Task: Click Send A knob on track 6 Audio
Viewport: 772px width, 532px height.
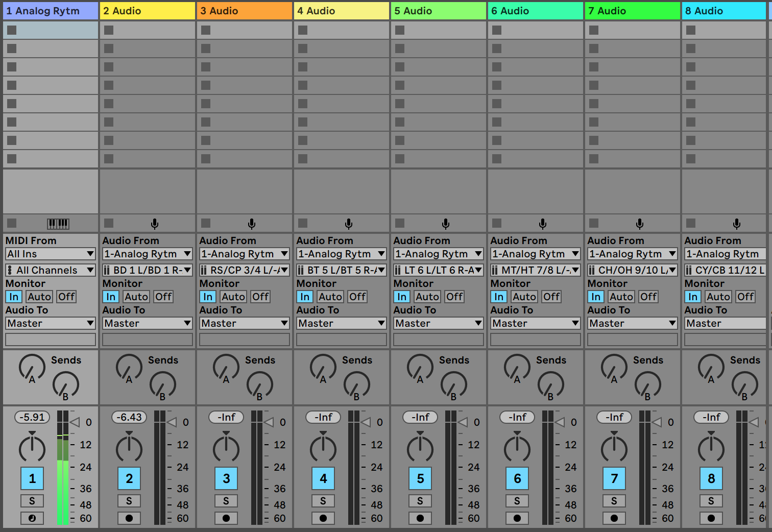Action: point(517,367)
